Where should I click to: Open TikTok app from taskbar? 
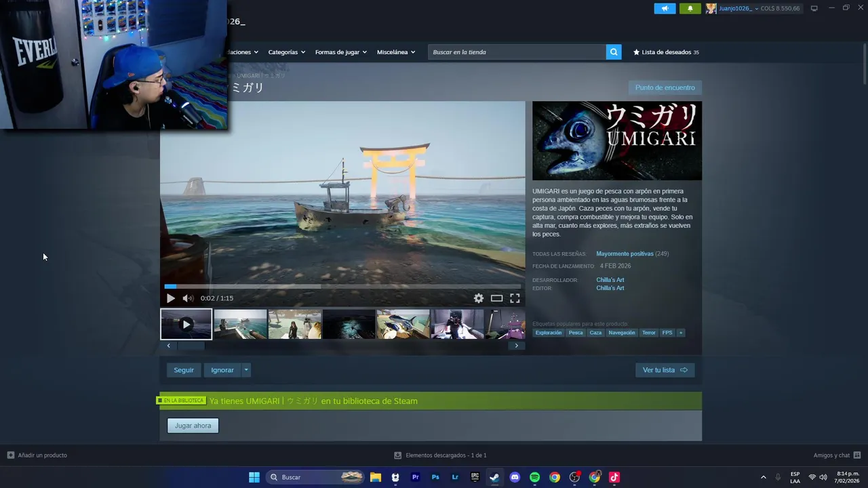pos(614,477)
